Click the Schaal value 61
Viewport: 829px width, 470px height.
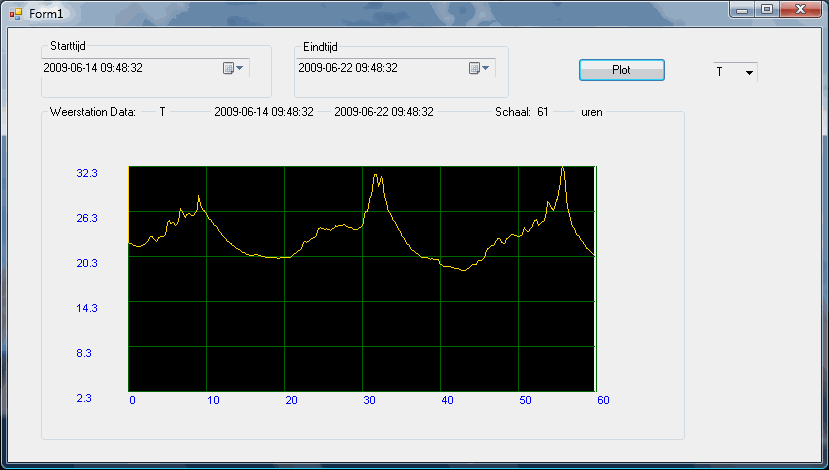543,112
